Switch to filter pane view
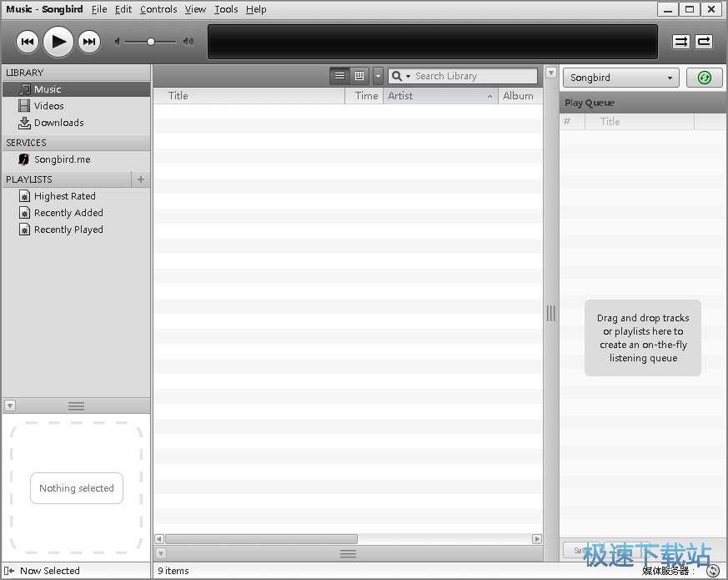The height and width of the screenshot is (580, 728). [x=359, y=76]
